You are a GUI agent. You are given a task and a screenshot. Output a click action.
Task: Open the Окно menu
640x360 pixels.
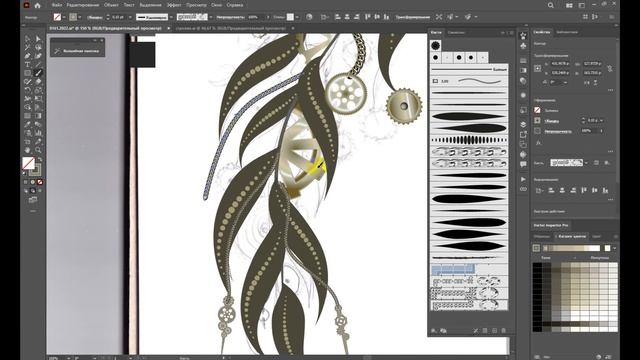click(x=216, y=5)
